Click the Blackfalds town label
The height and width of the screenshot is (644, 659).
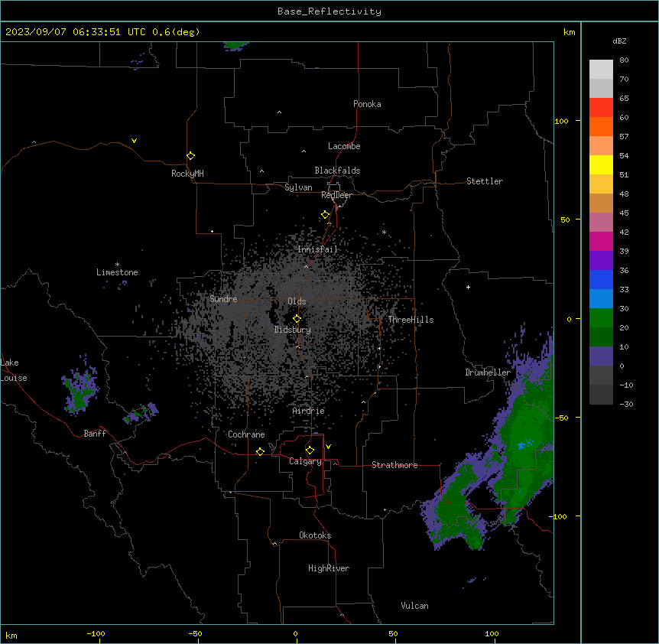coord(337,171)
